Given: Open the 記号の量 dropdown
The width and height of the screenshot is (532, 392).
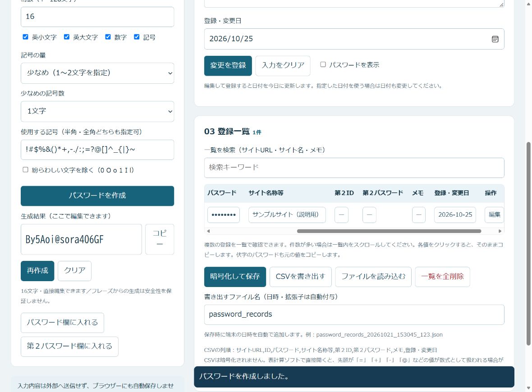Looking at the screenshot, I should pos(97,73).
